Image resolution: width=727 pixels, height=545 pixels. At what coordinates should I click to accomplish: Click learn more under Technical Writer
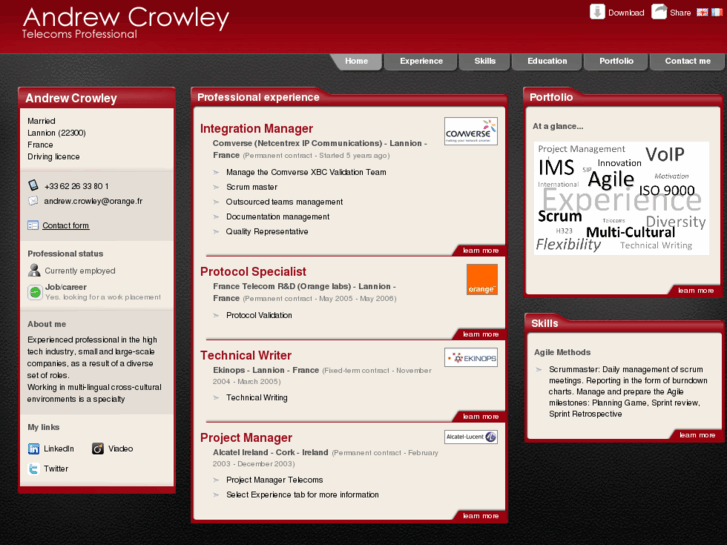[480, 417]
